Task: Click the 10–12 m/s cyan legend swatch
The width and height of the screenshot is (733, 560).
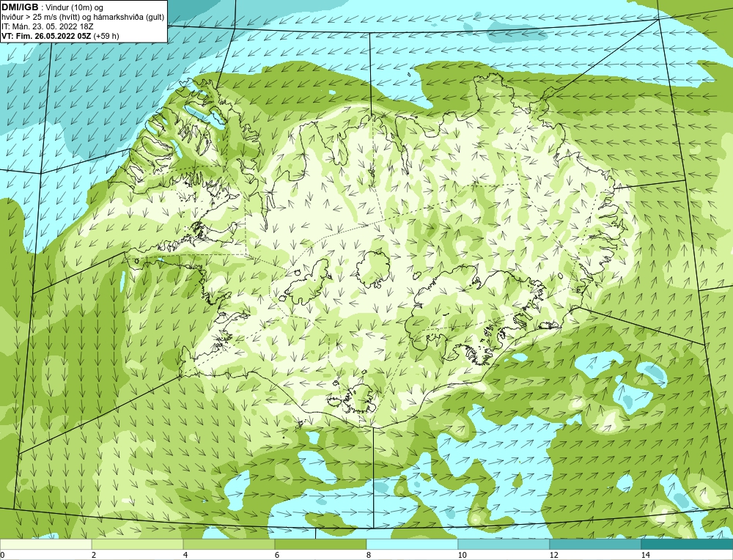Action: click(504, 544)
